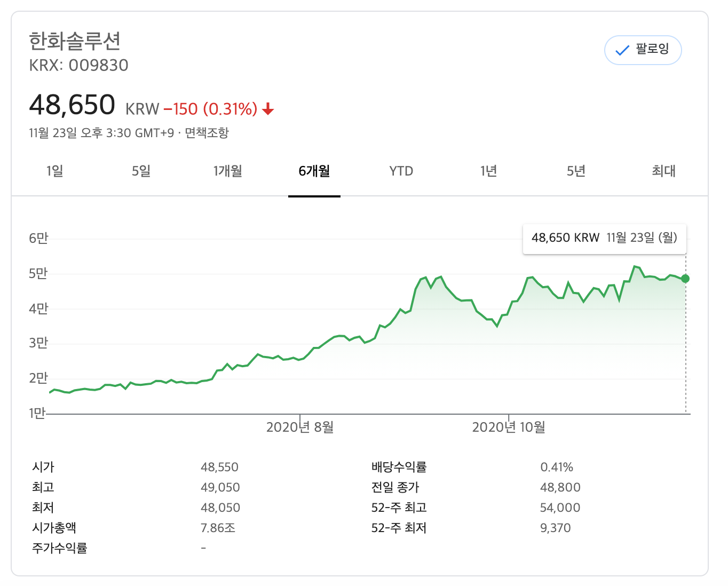This screenshot has width=728, height=586.
Task: Open the YTD chart tab
Action: pyautogui.click(x=401, y=171)
